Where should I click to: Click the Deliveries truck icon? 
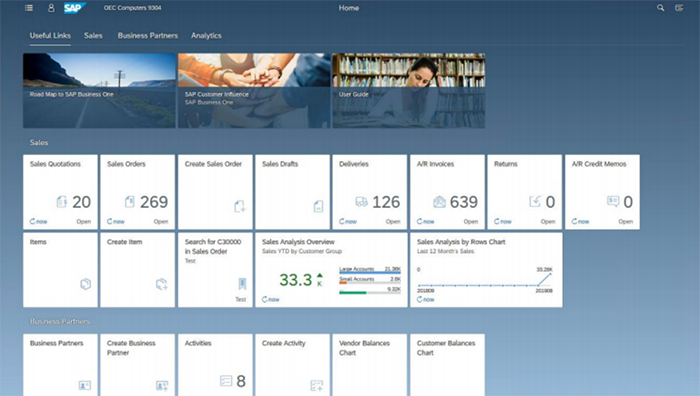(x=361, y=202)
